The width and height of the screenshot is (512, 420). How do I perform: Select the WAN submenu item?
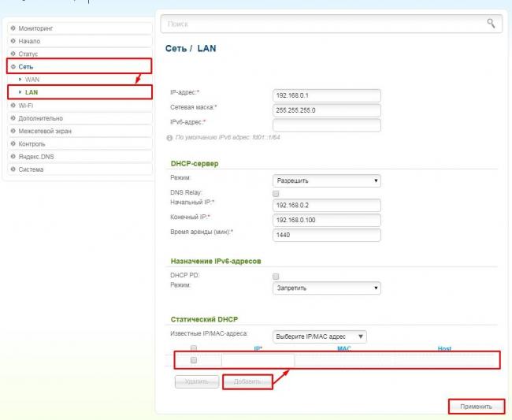pos(32,80)
